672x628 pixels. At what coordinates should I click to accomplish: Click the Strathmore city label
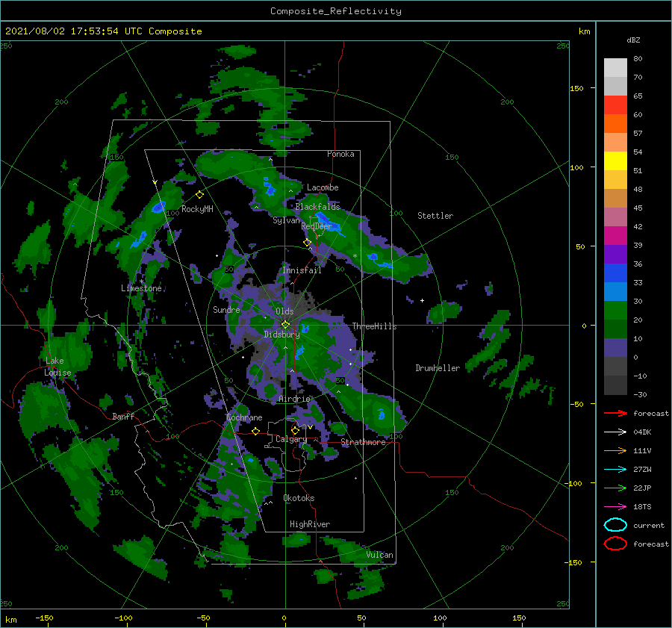click(x=363, y=442)
